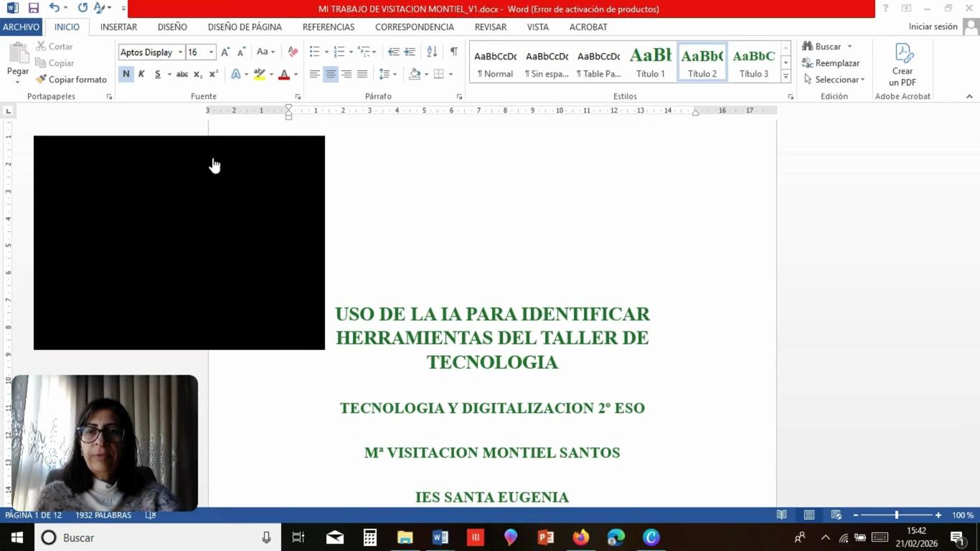The height and width of the screenshot is (551, 980).
Task: Open the INSERTAR ribbon tab
Action: pyautogui.click(x=118, y=27)
